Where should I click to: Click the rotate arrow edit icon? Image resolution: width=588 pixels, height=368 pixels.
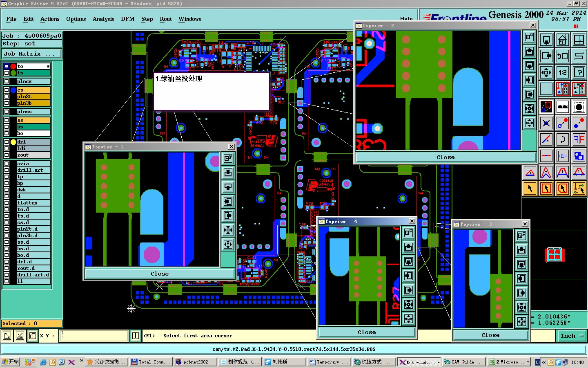[x=562, y=139]
